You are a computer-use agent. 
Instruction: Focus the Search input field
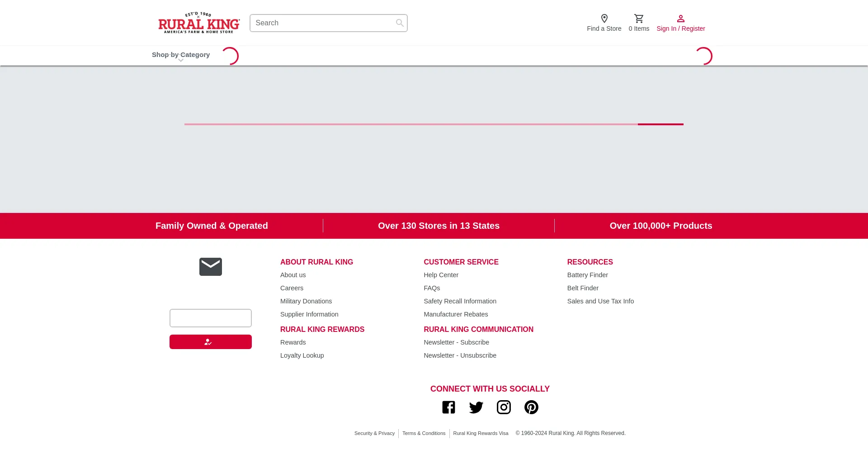click(x=329, y=23)
